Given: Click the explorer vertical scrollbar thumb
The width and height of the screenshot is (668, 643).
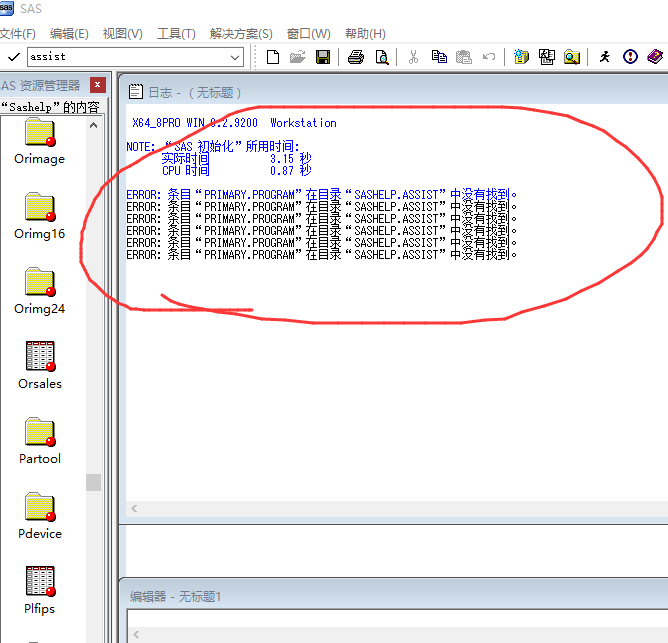Looking at the screenshot, I should (x=93, y=482).
